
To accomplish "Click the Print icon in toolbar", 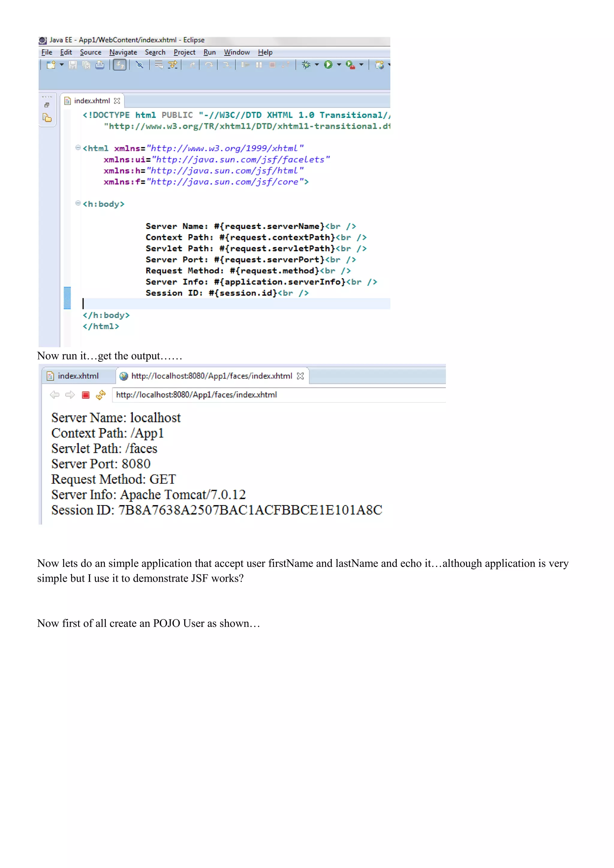I will coord(100,65).
